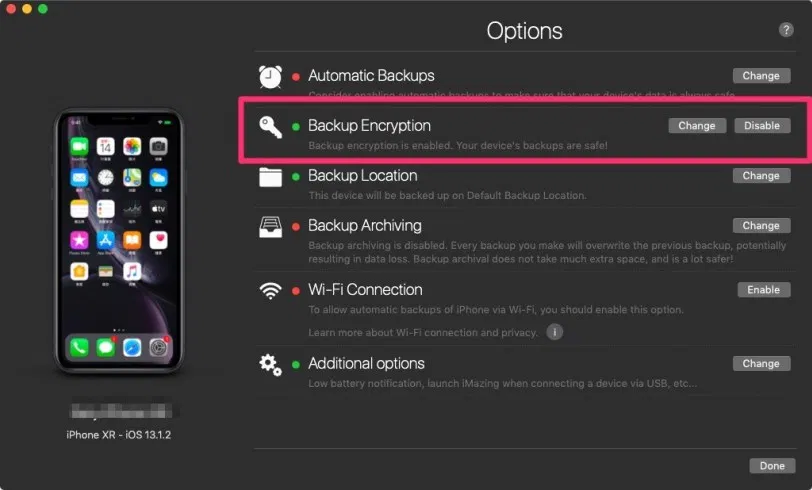Click the alarm clock Automatic Backups icon

click(270, 77)
